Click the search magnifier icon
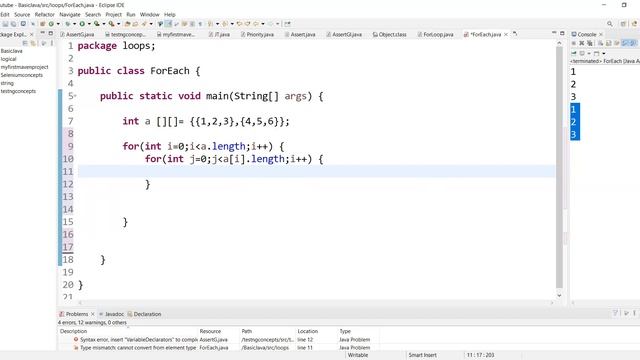 pyautogui.click(x=609, y=24)
